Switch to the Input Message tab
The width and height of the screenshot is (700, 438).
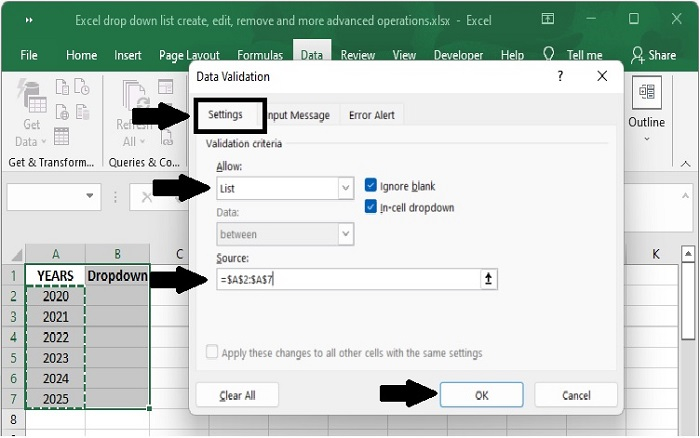[298, 115]
